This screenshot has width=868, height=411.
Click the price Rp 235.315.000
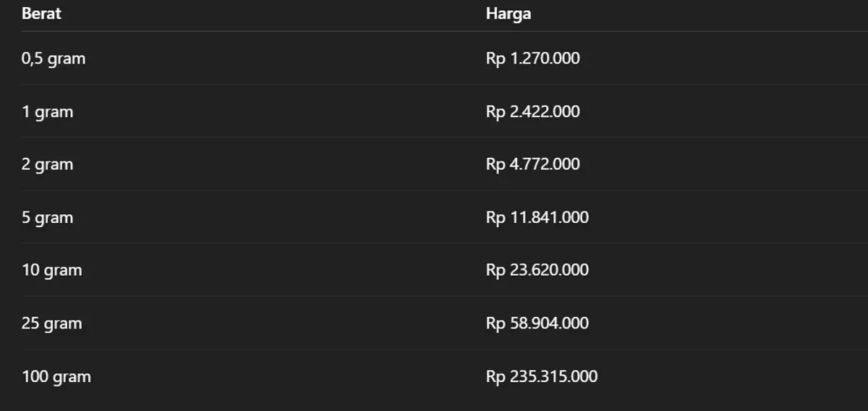click(x=541, y=377)
